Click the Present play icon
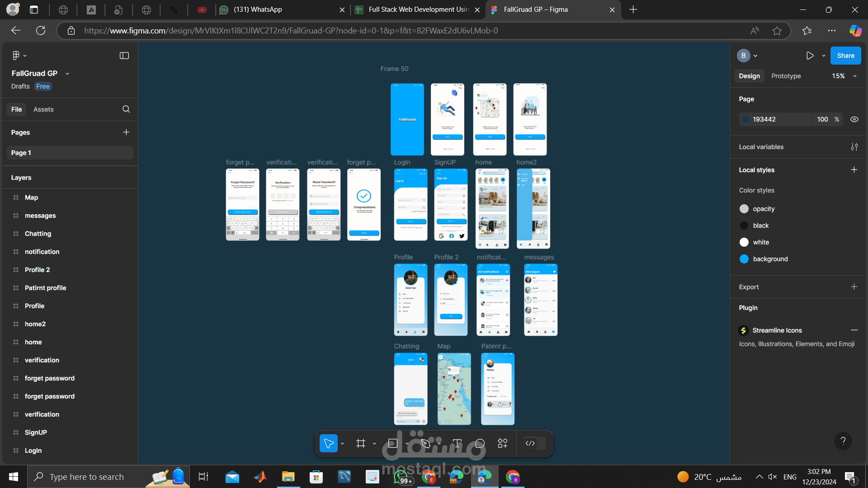Screen dimensions: 868x488 tap(810, 56)
